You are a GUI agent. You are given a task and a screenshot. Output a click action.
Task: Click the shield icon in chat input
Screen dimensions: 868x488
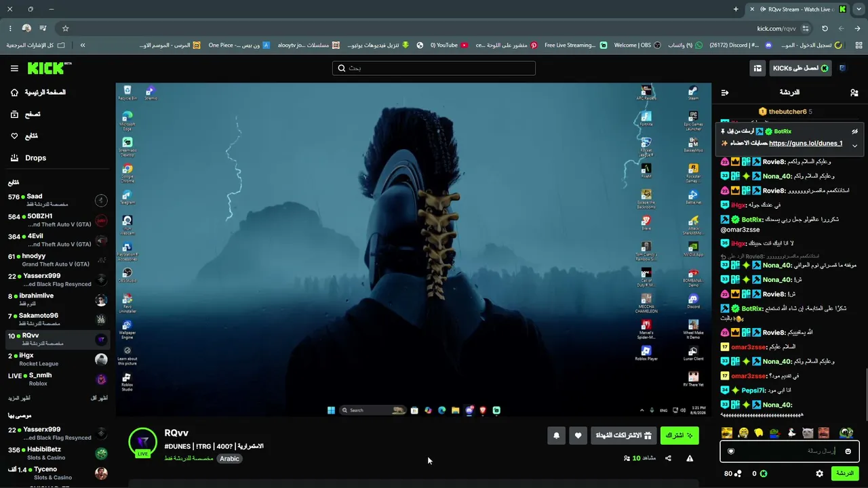731,451
